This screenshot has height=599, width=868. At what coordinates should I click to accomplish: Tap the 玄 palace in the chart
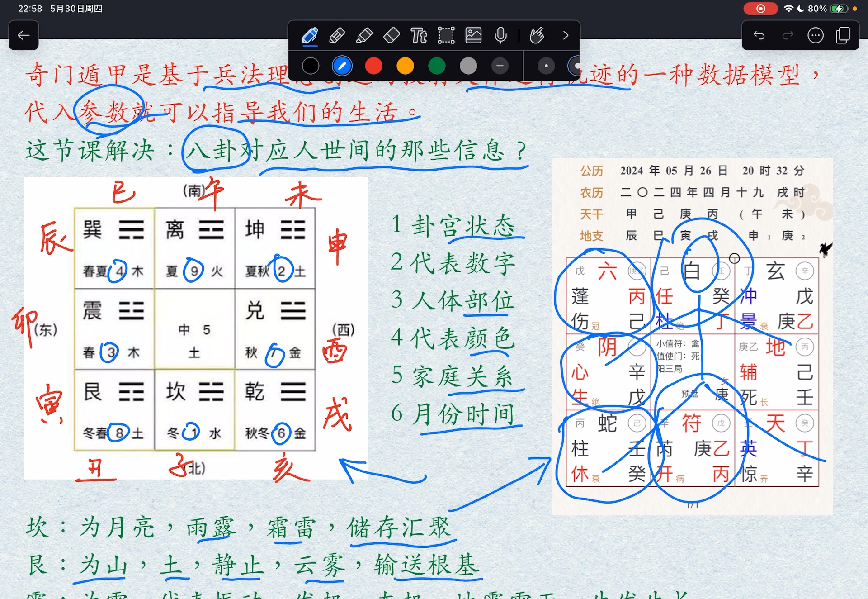tap(777, 296)
